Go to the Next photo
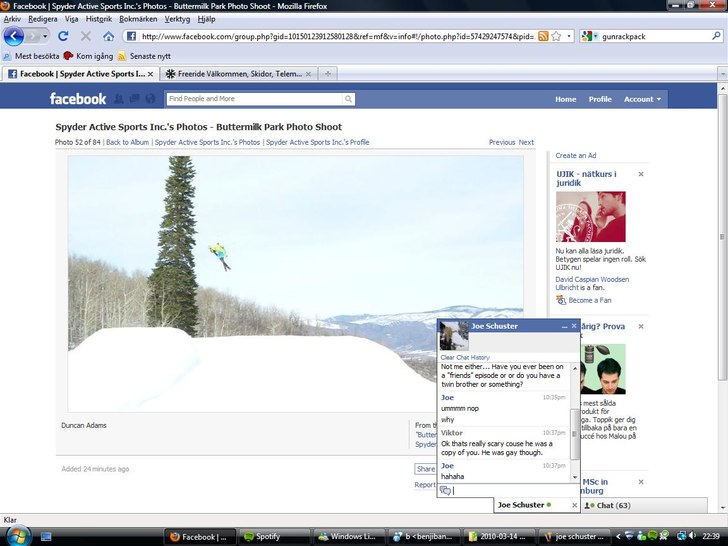 point(526,142)
